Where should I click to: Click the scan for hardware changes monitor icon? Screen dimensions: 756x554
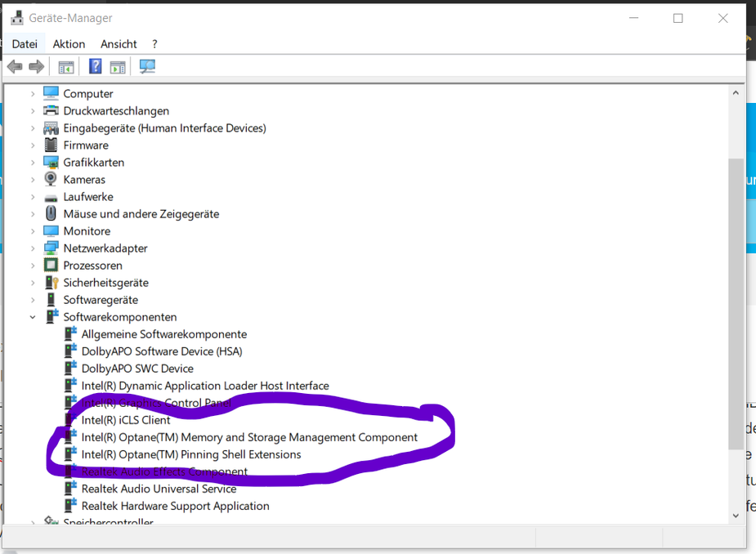(x=147, y=67)
